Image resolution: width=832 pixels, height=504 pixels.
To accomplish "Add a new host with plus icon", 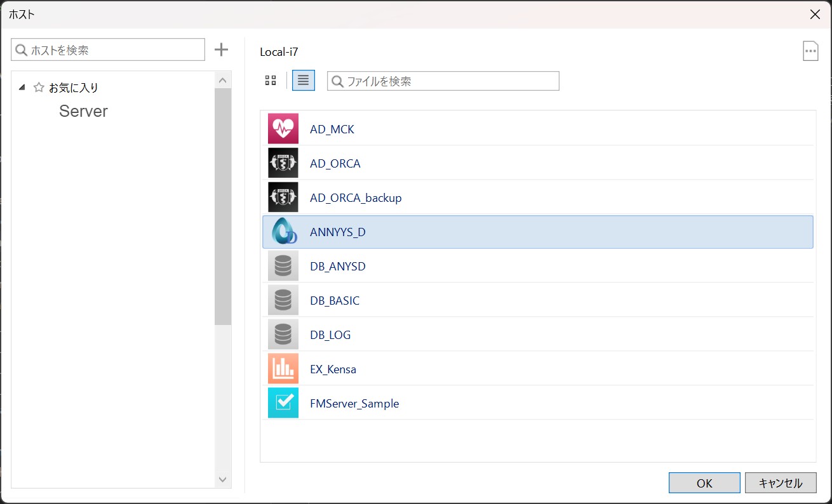I will 221,50.
